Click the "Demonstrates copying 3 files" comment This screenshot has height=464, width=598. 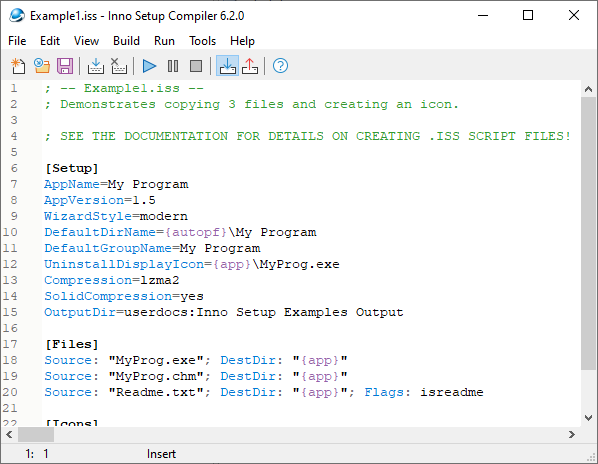[252, 104]
